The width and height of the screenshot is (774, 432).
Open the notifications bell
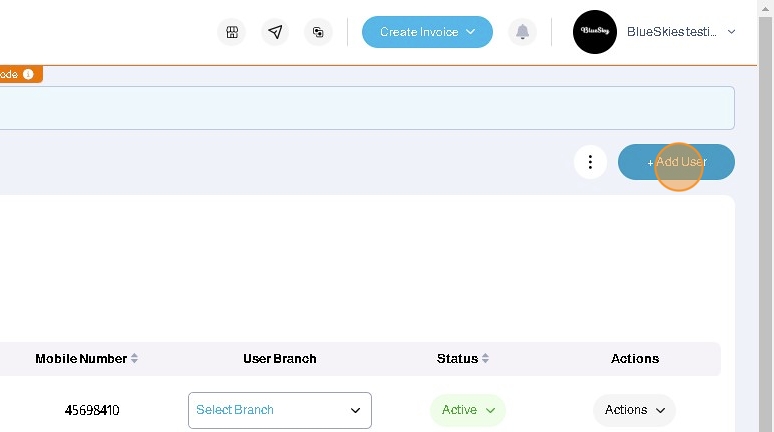pyautogui.click(x=522, y=32)
